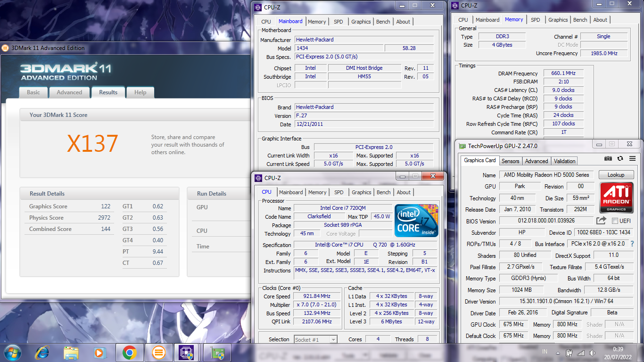This screenshot has height=362, width=644.
Task: Click the Clarksfield code name field
Action: 319,217
